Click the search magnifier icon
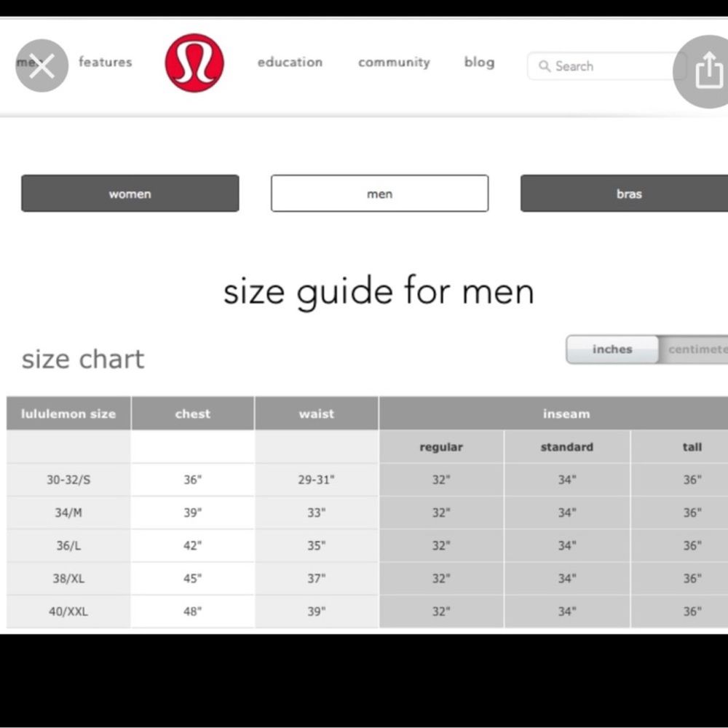 click(545, 66)
